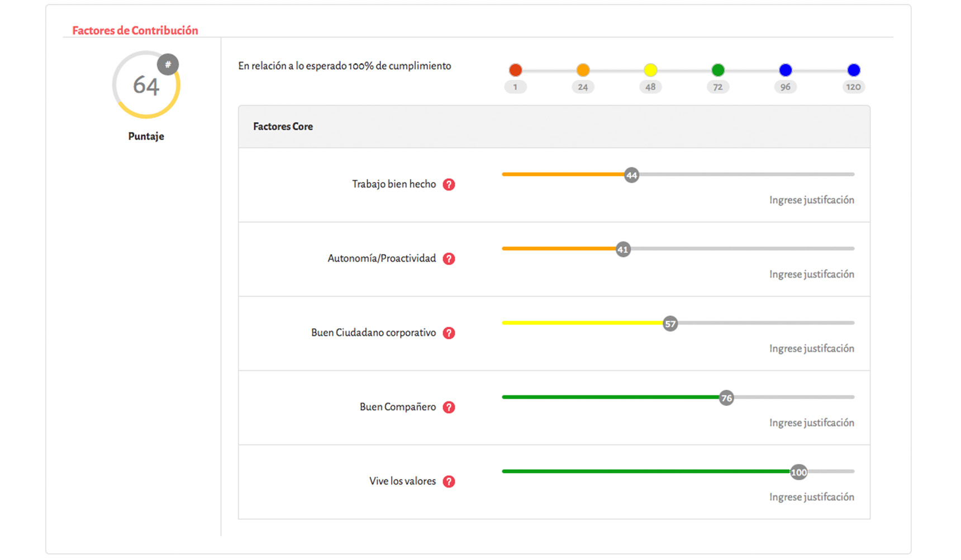
Task: Click the yellow dot on the scale legend
Action: pyautogui.click(x=650, y=70)
